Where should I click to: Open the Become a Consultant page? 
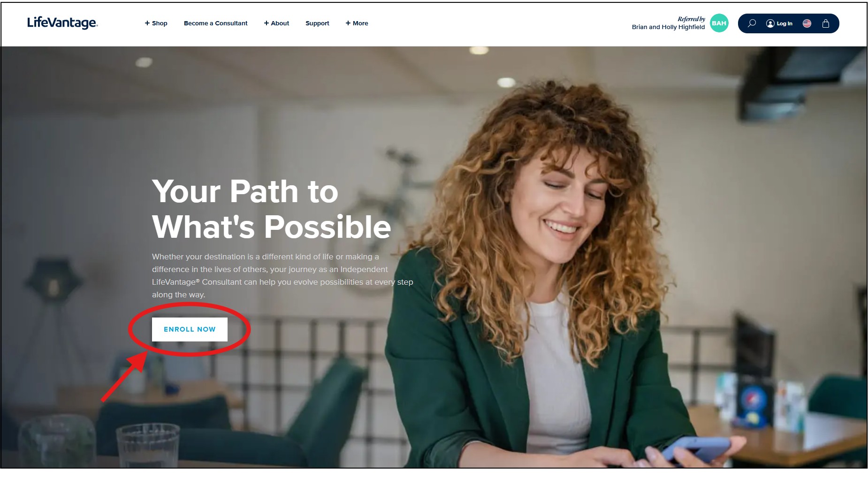click(215, 23)
